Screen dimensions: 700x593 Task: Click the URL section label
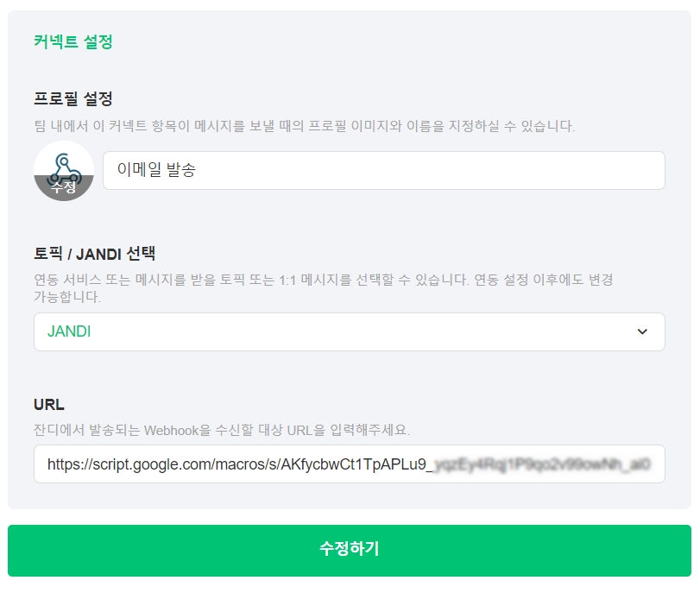[49, 405]
